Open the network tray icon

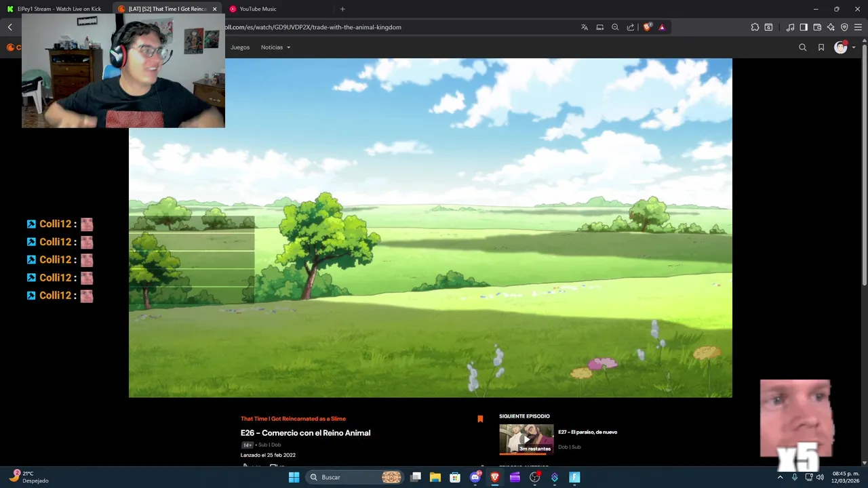(x=808, y=477)
